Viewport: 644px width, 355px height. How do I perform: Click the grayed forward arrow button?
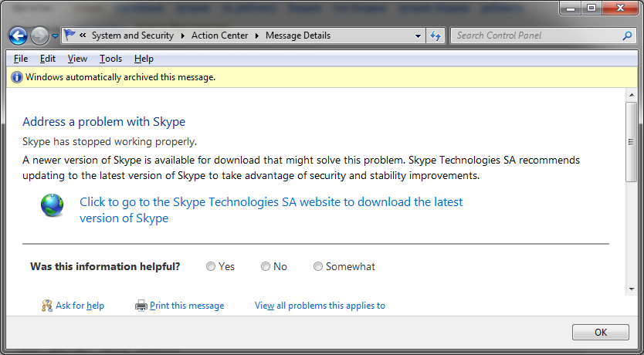pyautogui.click(x=40, y=36)
